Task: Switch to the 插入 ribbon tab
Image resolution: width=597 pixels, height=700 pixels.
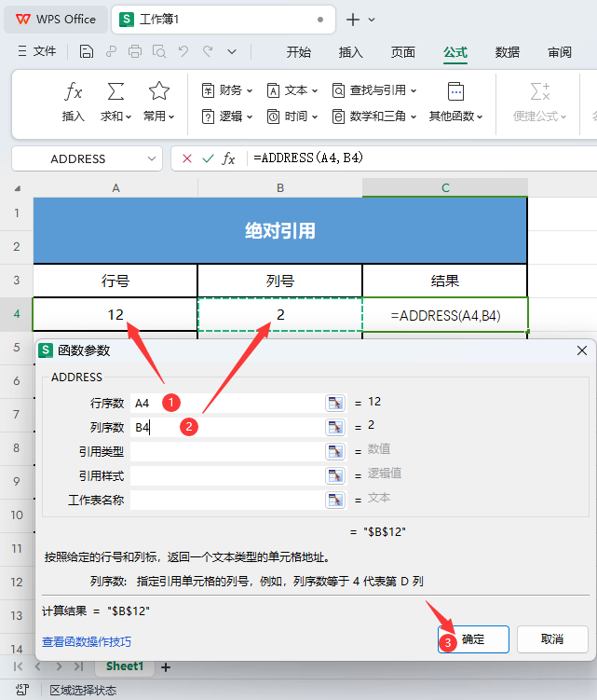Action: tap(350, 52)
